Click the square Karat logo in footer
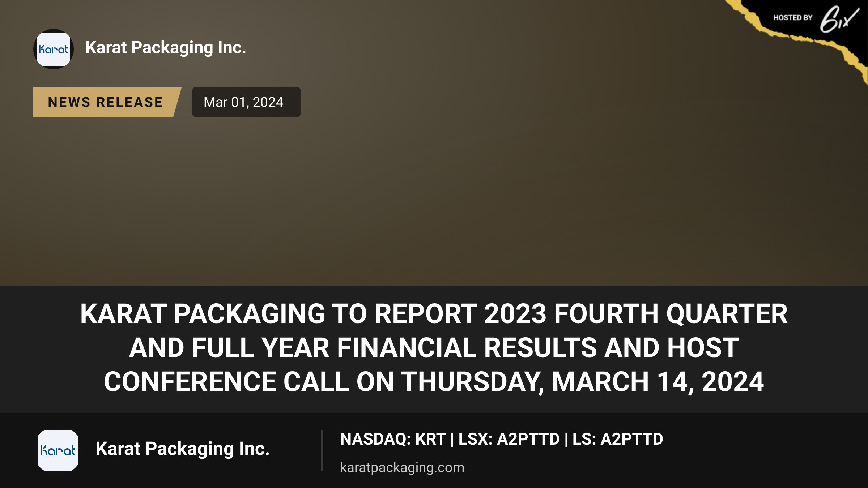The height and width of the screenshot is (488, 868). click(58, 450)
